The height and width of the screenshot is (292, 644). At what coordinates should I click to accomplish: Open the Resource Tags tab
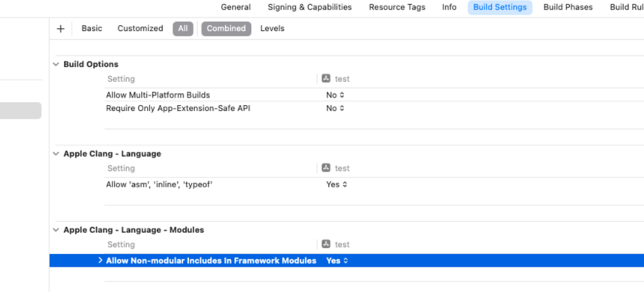click(x=397, y=7)
